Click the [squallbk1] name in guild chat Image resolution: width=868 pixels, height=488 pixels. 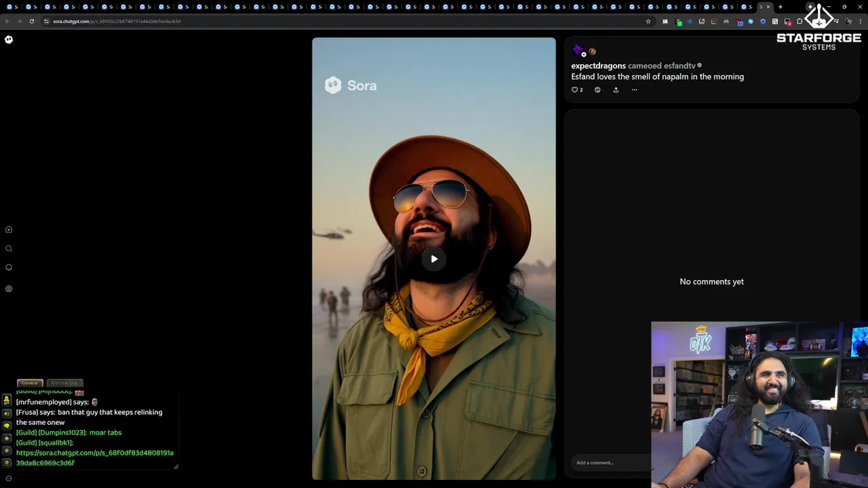(55, 443)
